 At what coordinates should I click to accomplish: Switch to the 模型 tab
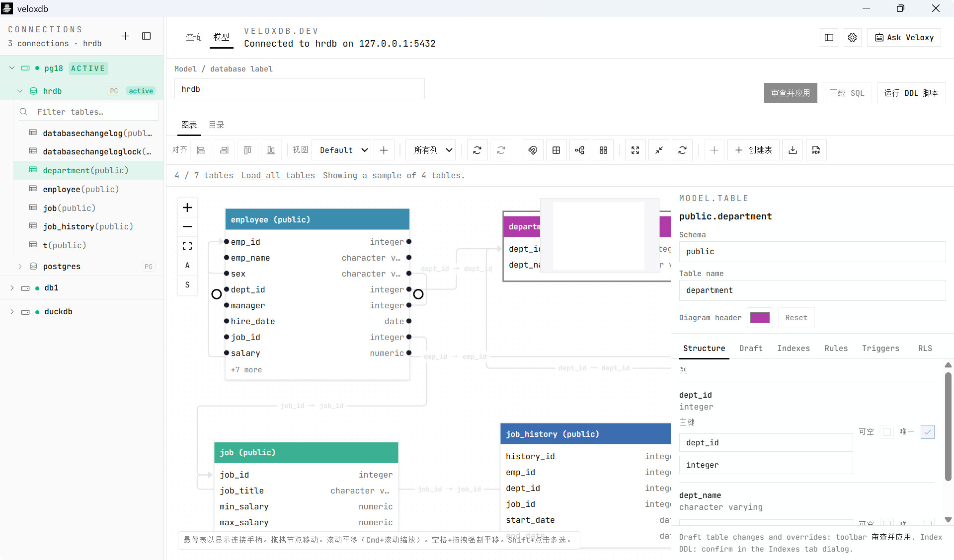coord(222,37)
